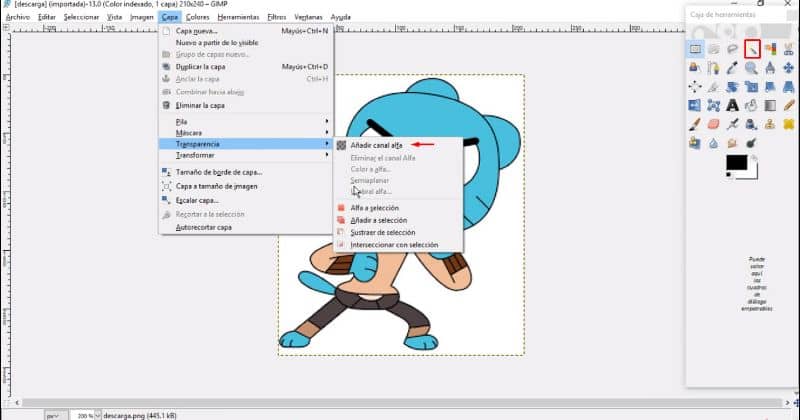The image size is (800, 420).
Task: Select the Eraser tool
Action: pyautogui.click(x=714, y=124)
